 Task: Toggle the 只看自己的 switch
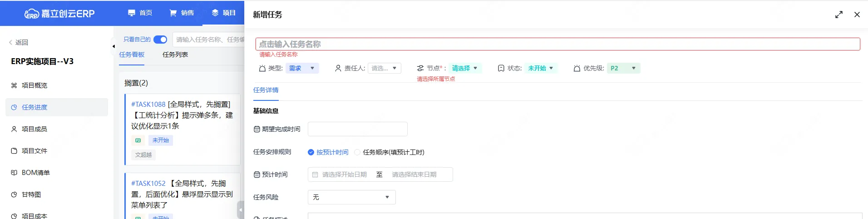160,40
